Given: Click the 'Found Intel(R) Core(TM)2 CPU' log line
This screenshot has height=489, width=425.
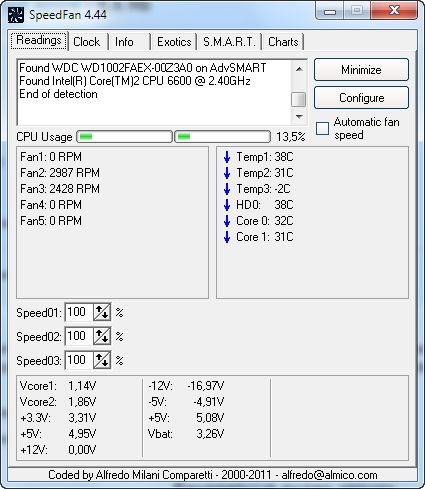Looking at the screenshot, I should (135, 81).
